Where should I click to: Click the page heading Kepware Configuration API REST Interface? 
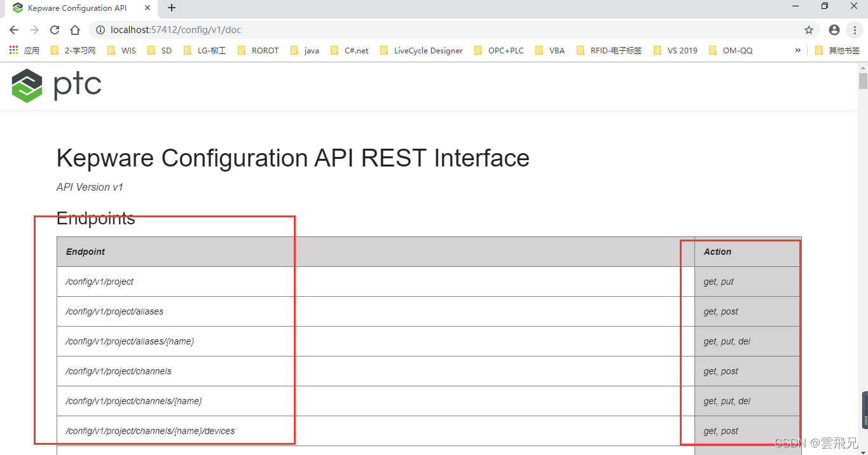(293, 158)
